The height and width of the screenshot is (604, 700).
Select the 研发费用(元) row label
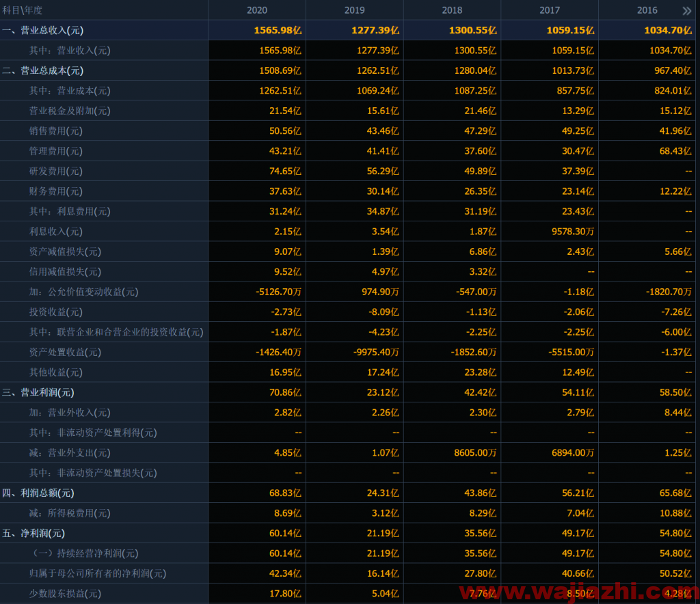coord(56,171)
